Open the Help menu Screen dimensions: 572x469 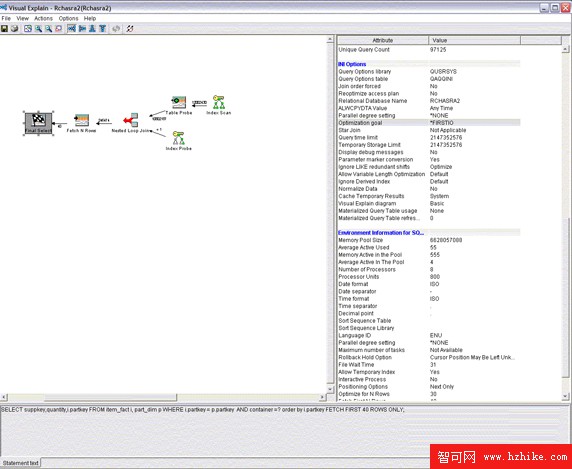pos(90,18)
